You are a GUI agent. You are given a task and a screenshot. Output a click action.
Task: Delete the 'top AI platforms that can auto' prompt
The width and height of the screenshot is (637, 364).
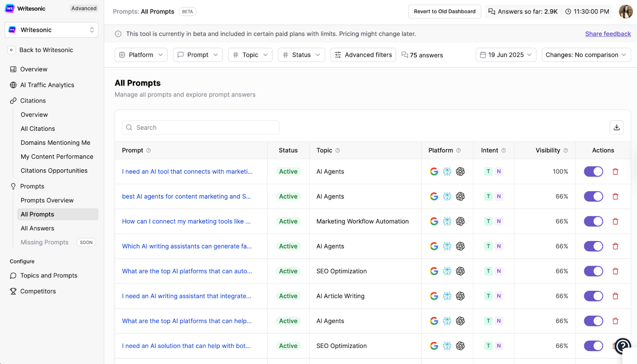point(615,271)
